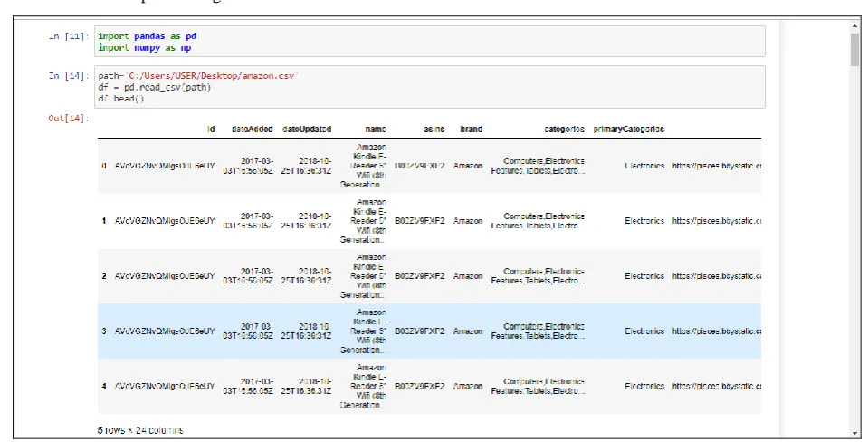Image resolution: width=868 pixels, height=442 pixels.
Task: Click the https://pisces.bbystatic URL cell in row 1
Action: (x=717, y=221)
